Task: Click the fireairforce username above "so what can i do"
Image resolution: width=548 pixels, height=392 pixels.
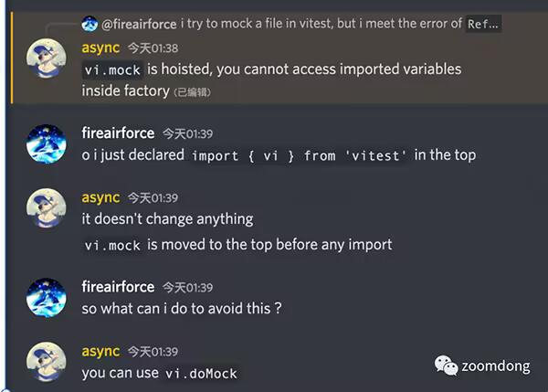Action: (118, 287)
